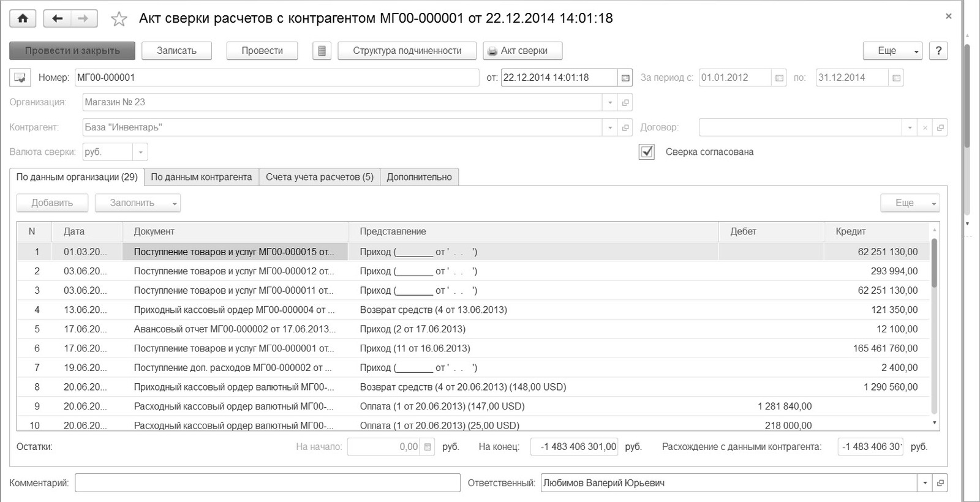
Task: Close the document with X
Action: (948, 17)
